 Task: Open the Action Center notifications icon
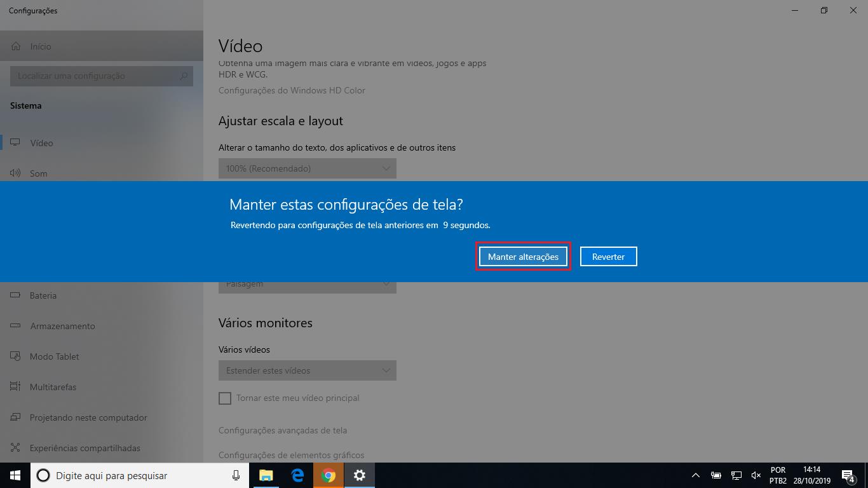[x=848, y=475]
